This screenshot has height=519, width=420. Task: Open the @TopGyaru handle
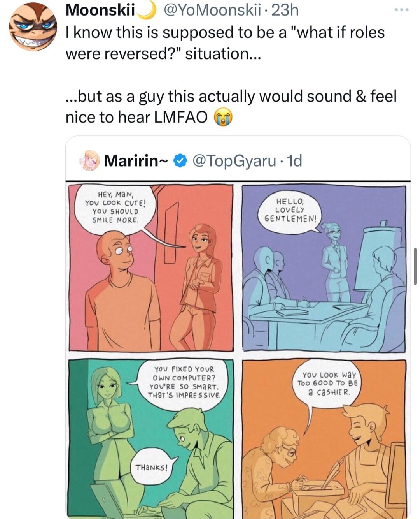click(x=234, y=160)
